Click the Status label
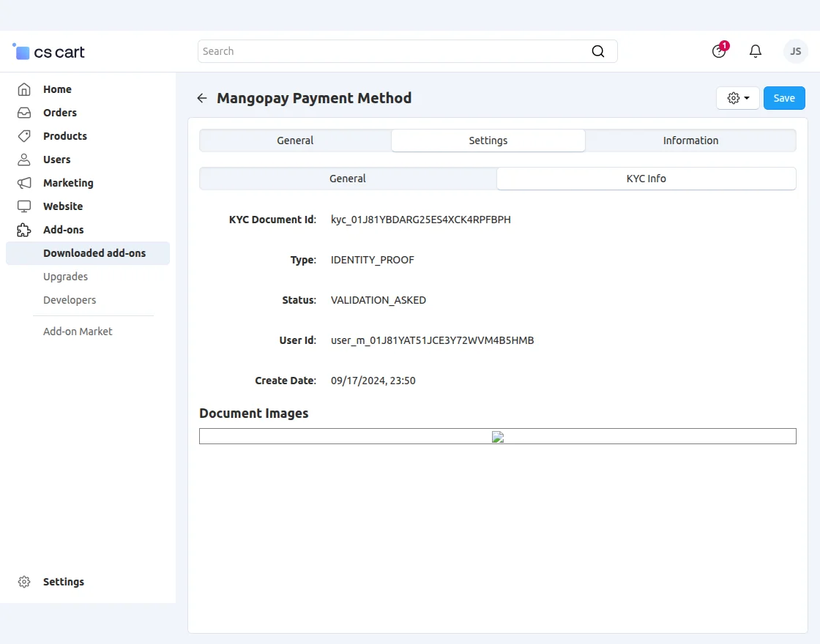Image resolution: width=820 pixels, height=644 pixels. point(299,300)
